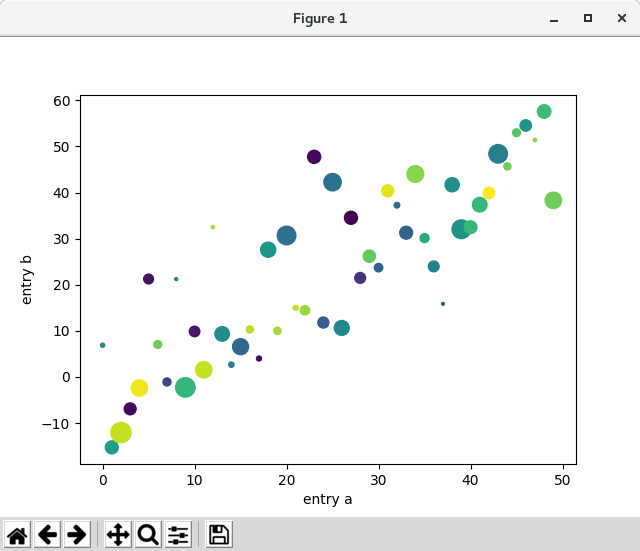The image size is (640, 551).
Task: Click x-axis tick label 30
Action: [379, 480]
